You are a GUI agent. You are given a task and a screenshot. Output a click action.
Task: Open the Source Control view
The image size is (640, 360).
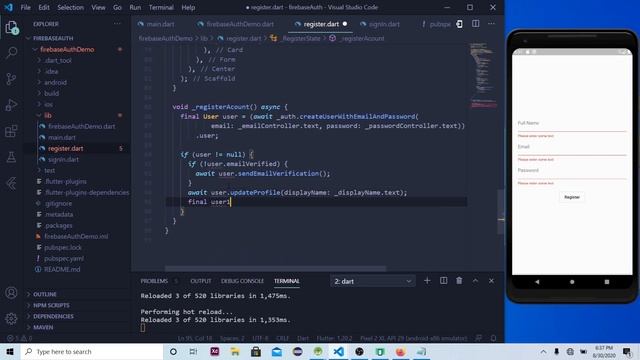point(11,79)
